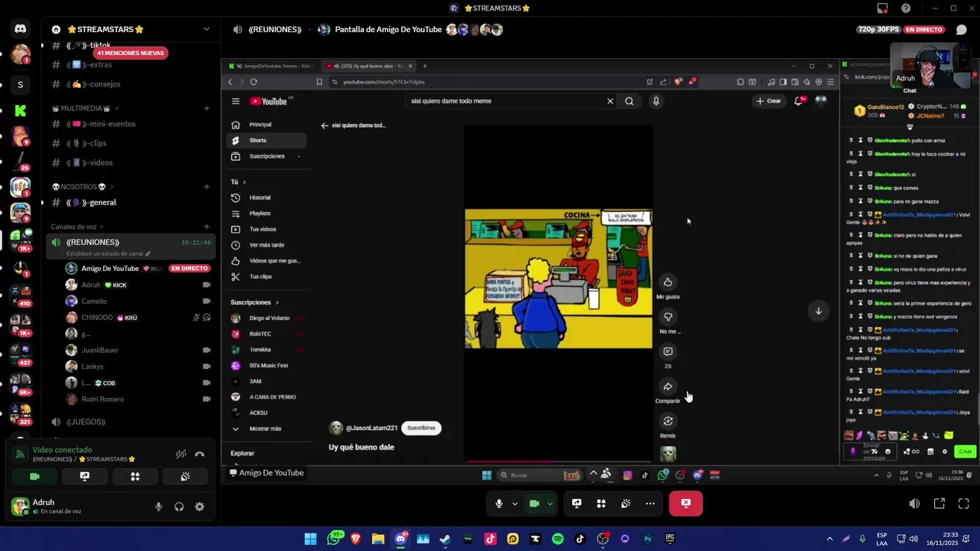Open more options ellipsis in call controls

pyautogui.click(x=650, y=504)
